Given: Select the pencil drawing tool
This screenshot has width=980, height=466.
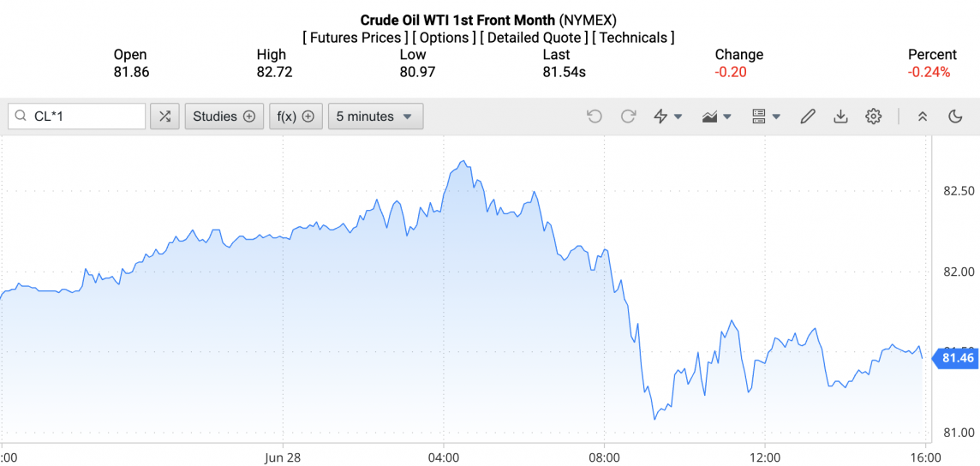Looking at the screenshot, I should pos(807,116).
